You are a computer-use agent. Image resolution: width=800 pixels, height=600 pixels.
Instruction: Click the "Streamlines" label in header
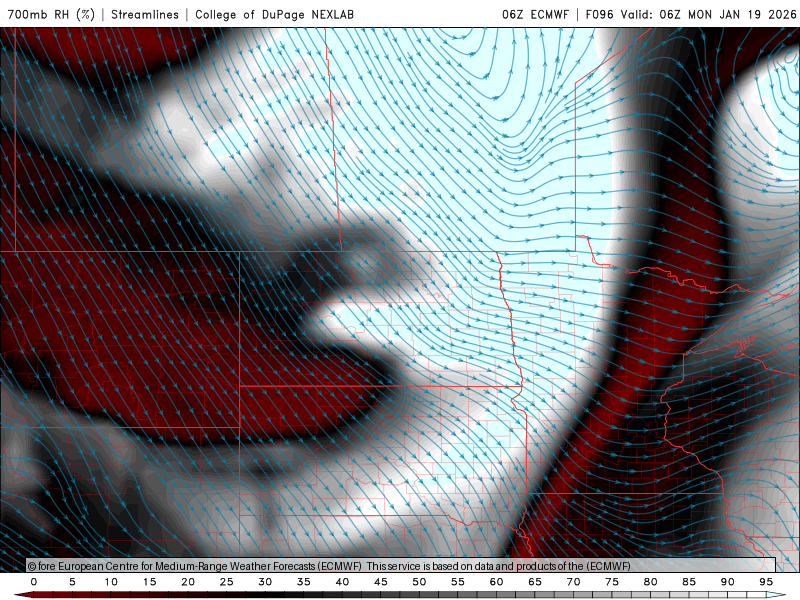click(x=145, y=14)
